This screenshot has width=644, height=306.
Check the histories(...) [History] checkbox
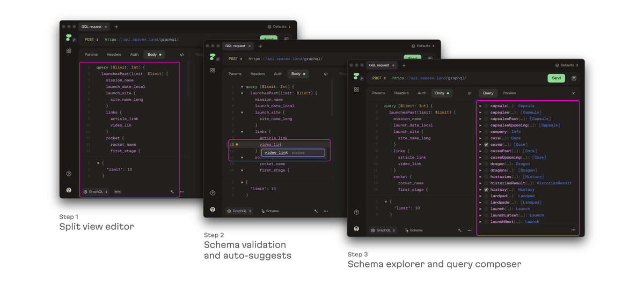click(486, 177)
